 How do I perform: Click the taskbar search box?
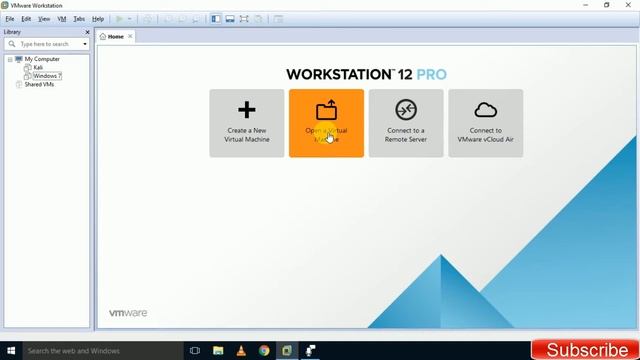tap(103, 351)
